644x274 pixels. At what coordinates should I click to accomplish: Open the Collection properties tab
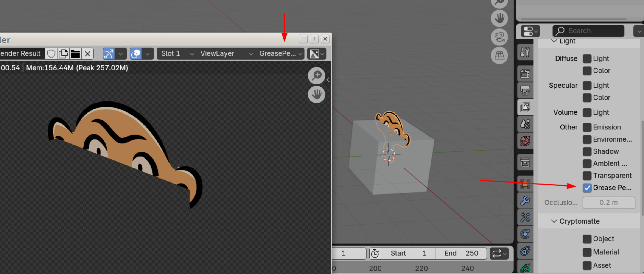point(525,162)
